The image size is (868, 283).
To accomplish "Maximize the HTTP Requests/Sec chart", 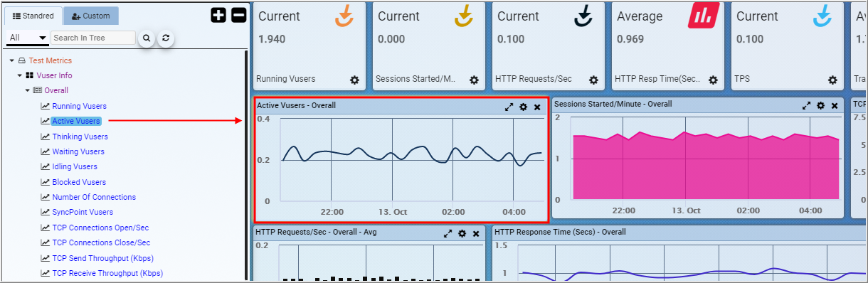I will point(448,233).
